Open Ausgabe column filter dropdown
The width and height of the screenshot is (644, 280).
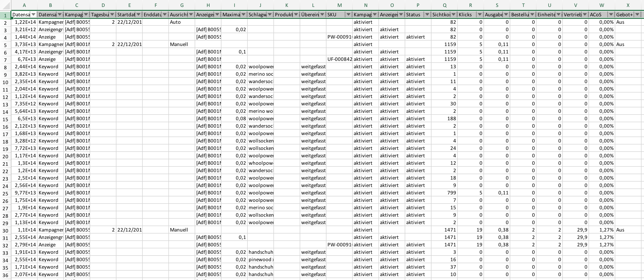(506, 15)
